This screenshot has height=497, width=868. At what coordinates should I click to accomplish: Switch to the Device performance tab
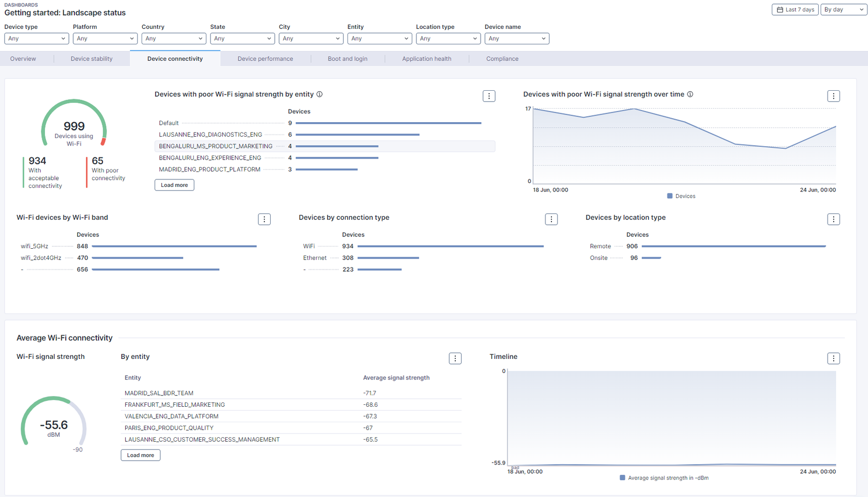[x=265, y=59]
